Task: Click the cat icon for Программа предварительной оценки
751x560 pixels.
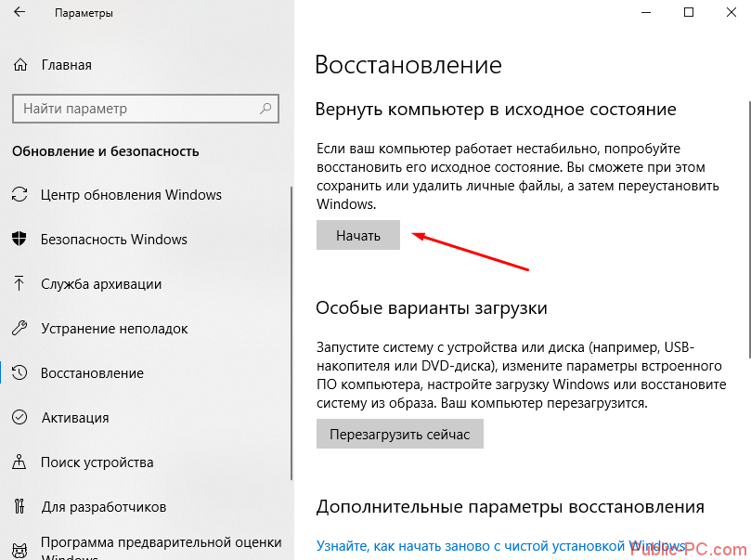Action: tap(19, 551)
